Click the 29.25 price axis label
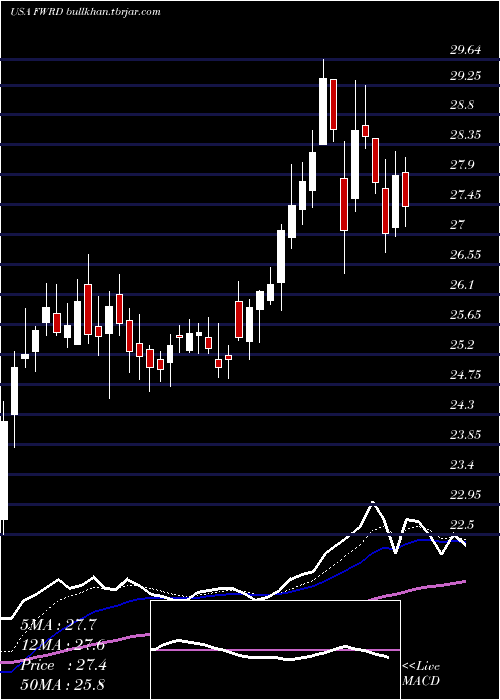Image resolution: width=500 pixels, height=700 pixels. [x=465, y=76]
